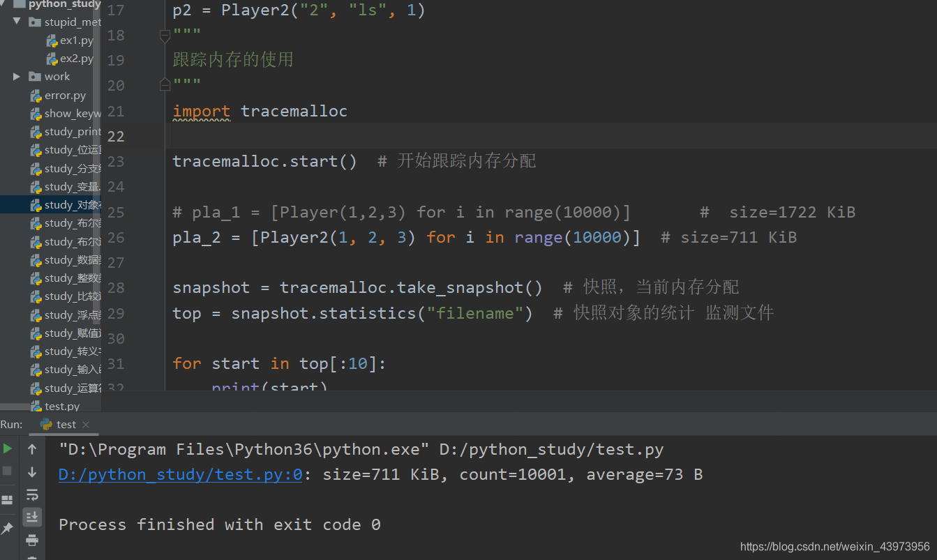The width and height of the screenshot is (937, 560).
Task: Open the study_赋值 file
Action: (x=66, y=333)
